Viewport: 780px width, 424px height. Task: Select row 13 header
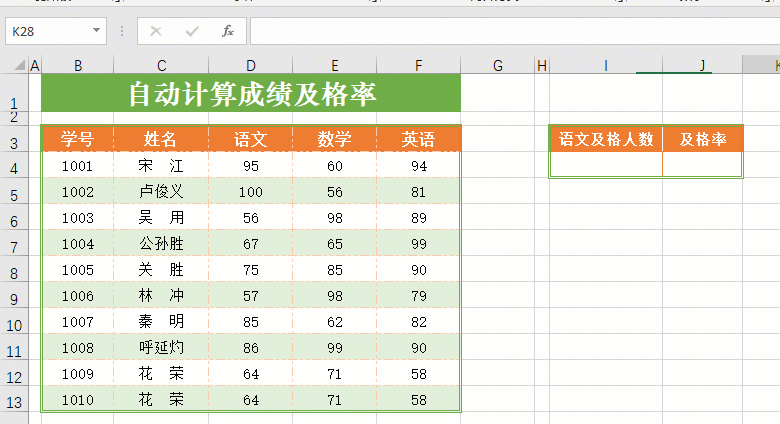(13, 401)
